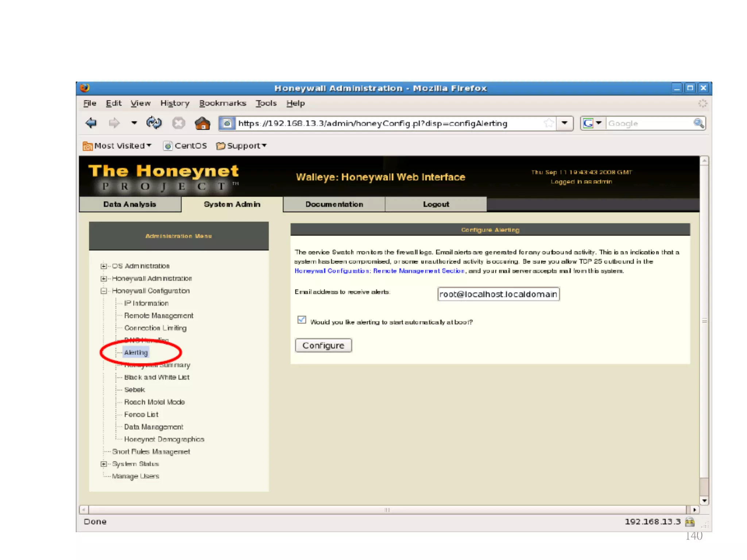747x560 pixels.
Task: Switch to the Data Analysis tab
Action: (130, 205)
